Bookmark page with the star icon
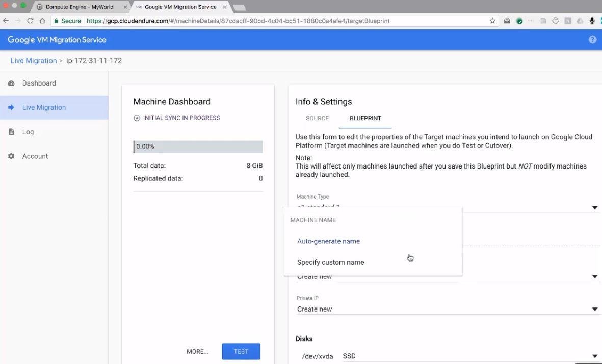 [492, 21]
